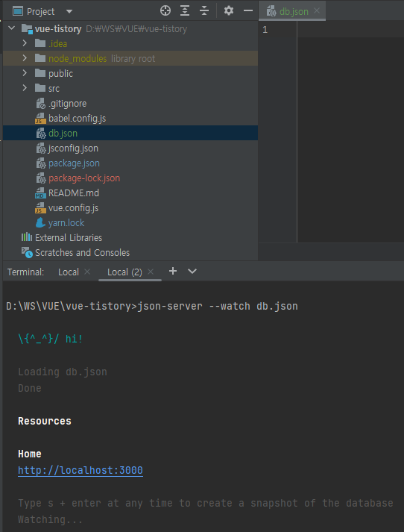The image size is (404, 532).
Task: Click the Select Opened File locate icon
Action: [165, 11]
